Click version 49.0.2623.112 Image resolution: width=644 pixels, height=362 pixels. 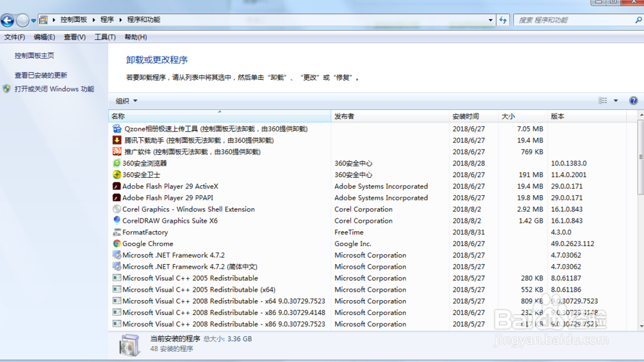[573, 243]
